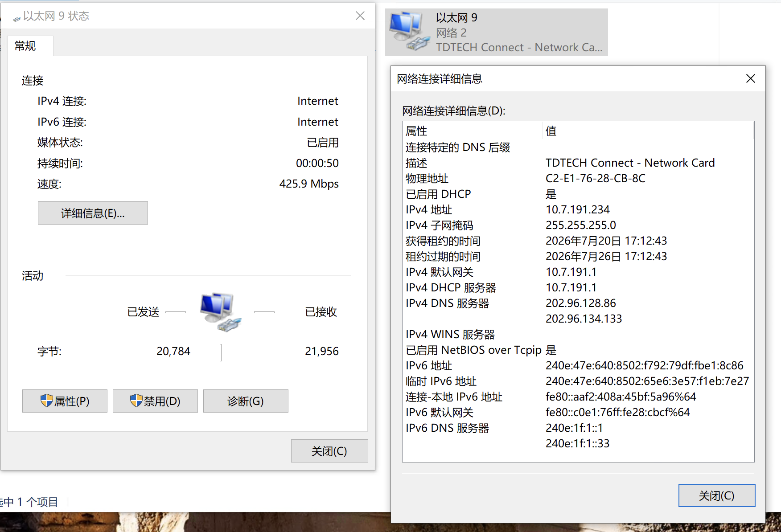Select IPv6 DNS value 240e:1f:1::1
The image size is (781, 532).
click(x=574, y=428)
